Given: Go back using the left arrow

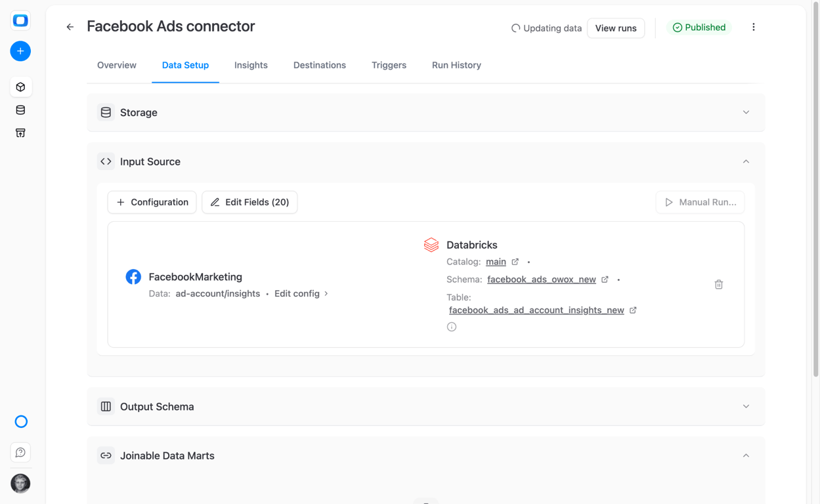Looking at the screenshot, I should 70,27.
